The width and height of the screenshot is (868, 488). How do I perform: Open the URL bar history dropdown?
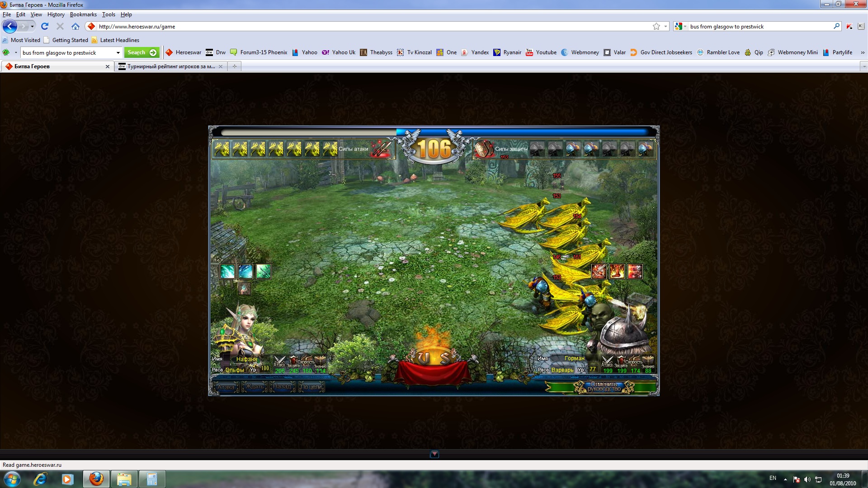tap(665, 27)
